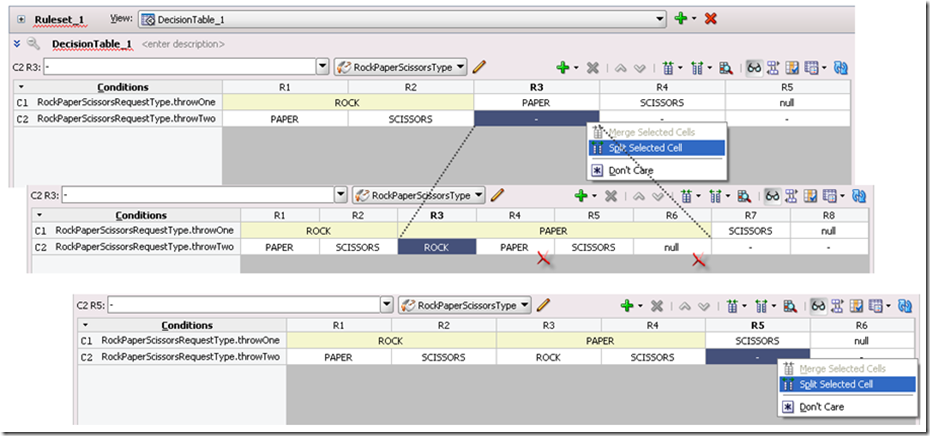Image resolution: width=930 pixels, height=436 pixels.
Task: Select the null cell under R5 in five-rule table
Action: click(x=787, y=103)
